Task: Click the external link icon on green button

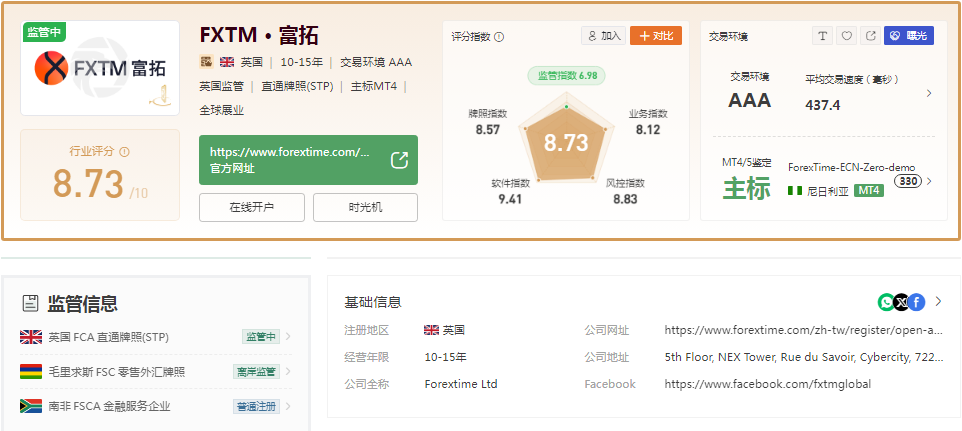Action: coord(399,160)
